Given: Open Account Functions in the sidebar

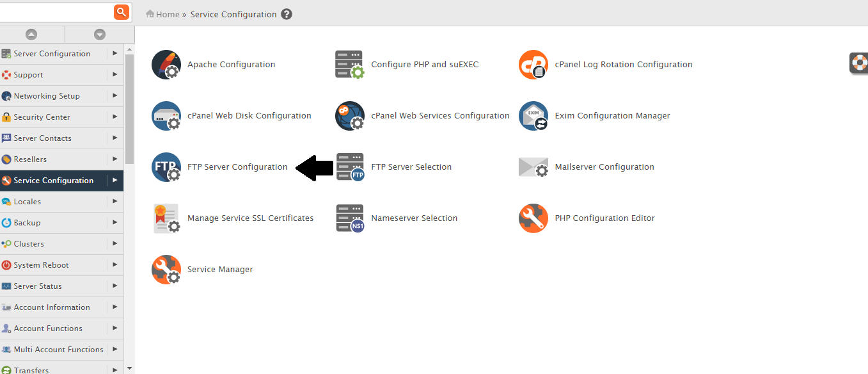Looking at the screenshot, I should click(48, 329).
